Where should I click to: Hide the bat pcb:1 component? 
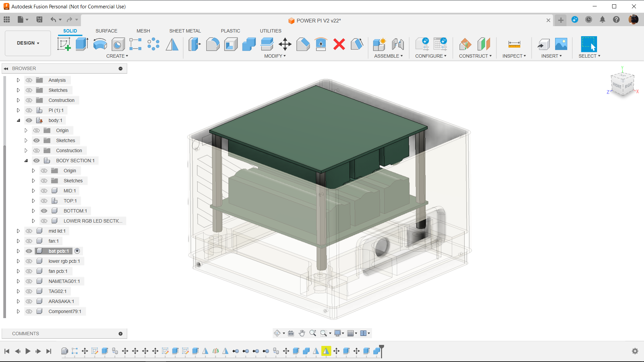29,251
